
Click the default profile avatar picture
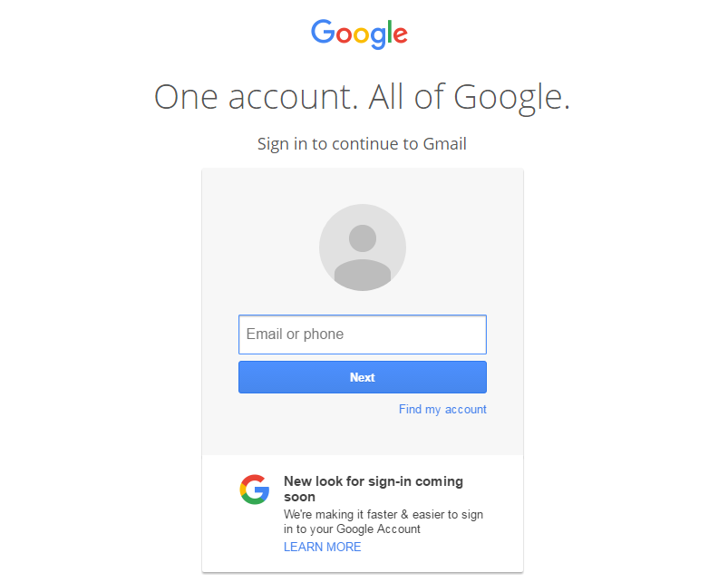[362, 247]
